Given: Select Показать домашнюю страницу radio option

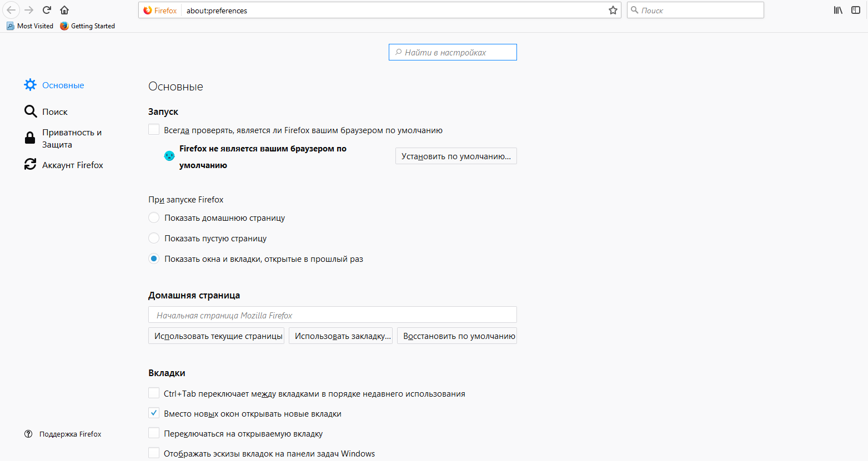Looking at the screenshot, I should pos(154,217).
